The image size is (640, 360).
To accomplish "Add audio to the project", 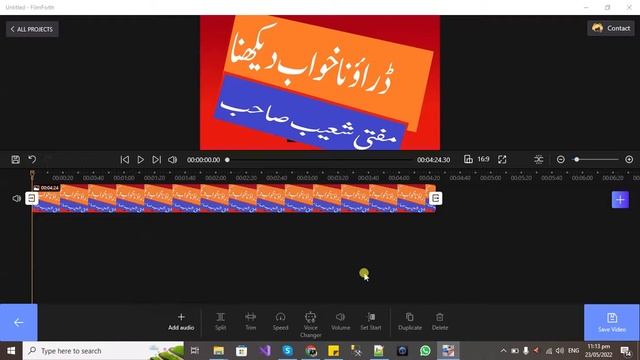I will pyautogui.click(x=181, y=322).
